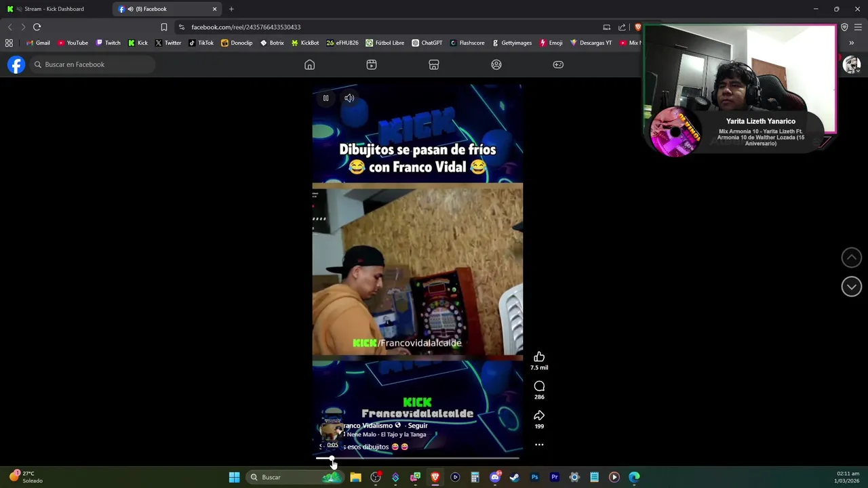This screenshot has height=488, width=868.
Task: Open Steam from the taskbar
Action: [x=515, y=477]
